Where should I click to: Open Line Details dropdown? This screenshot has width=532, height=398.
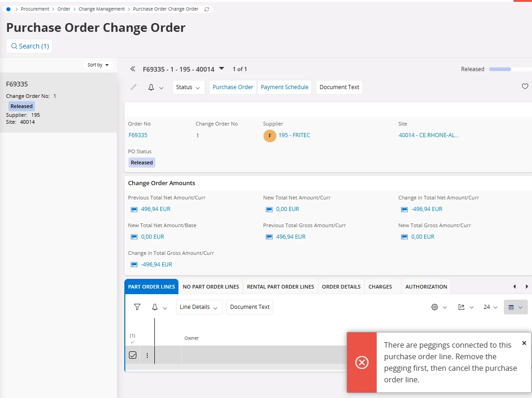pyautogui.click(x=199, y=307)
